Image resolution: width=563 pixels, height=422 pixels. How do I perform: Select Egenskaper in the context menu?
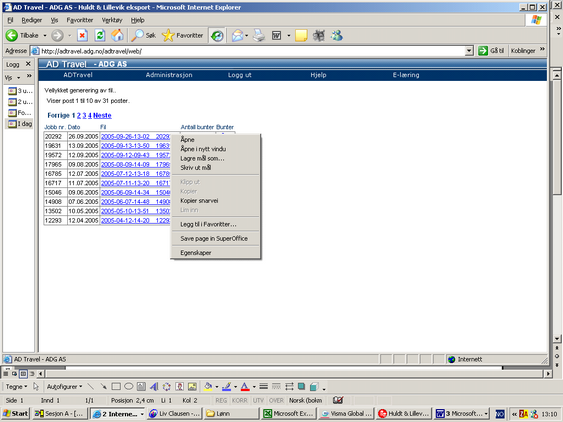coord(215,253)
